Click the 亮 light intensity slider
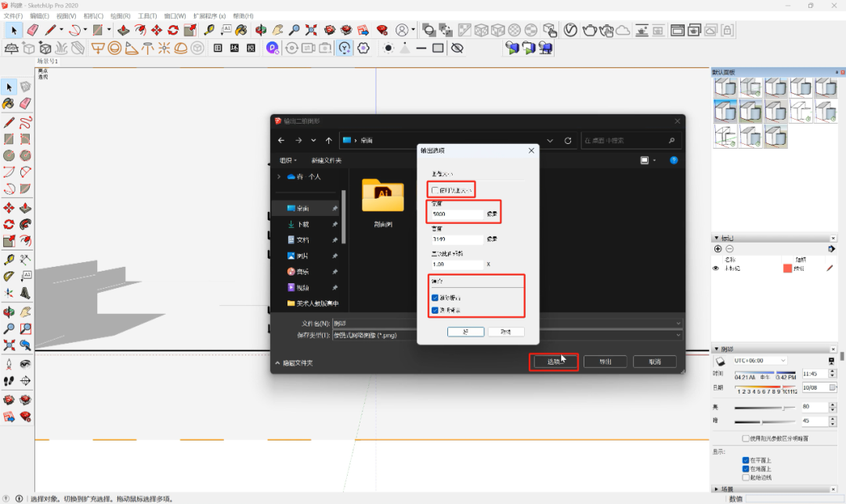 tap(765, 408)
